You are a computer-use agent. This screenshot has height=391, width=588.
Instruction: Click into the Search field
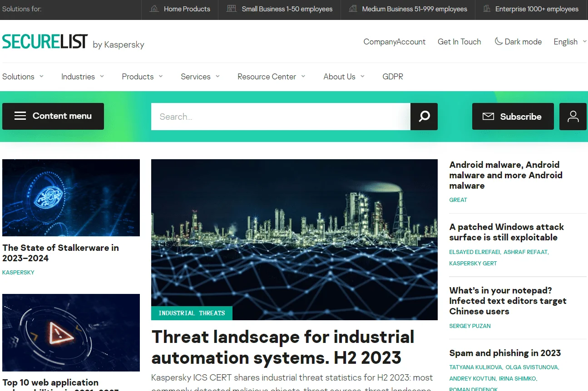281,117
